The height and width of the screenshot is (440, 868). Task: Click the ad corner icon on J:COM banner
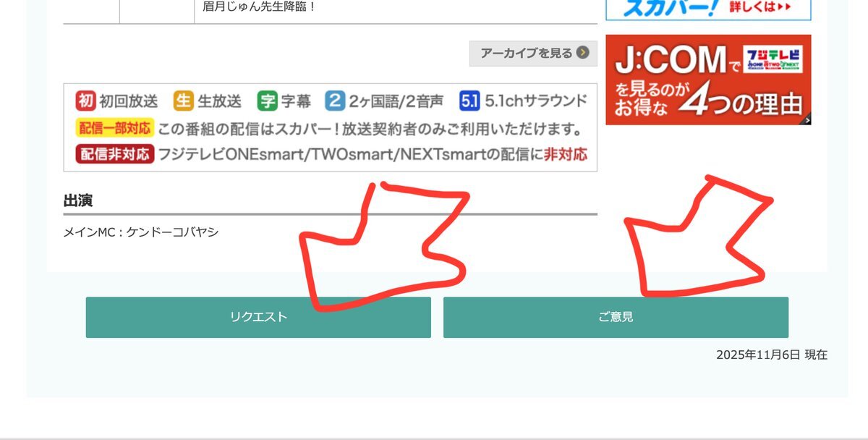[806, 119]
